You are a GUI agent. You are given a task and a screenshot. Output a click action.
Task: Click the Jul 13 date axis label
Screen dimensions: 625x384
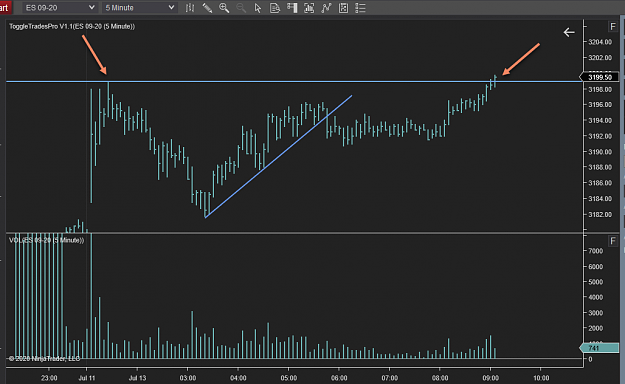click(138, 378)
